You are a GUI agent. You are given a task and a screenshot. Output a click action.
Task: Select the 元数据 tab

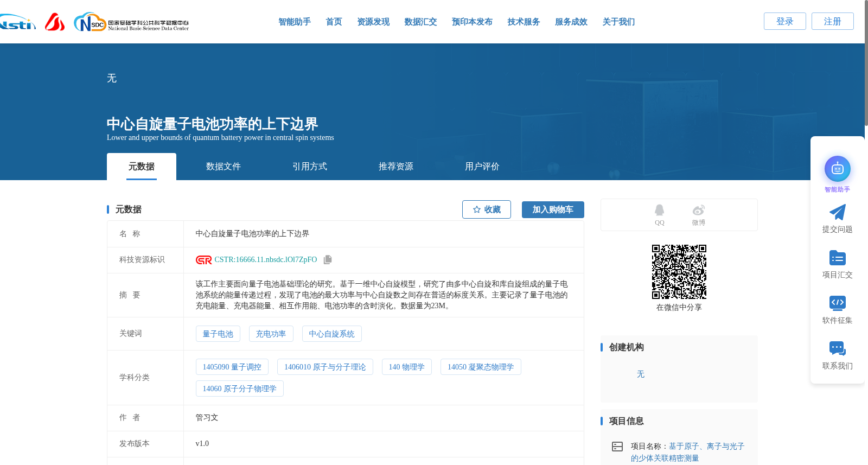click(142, 167)
